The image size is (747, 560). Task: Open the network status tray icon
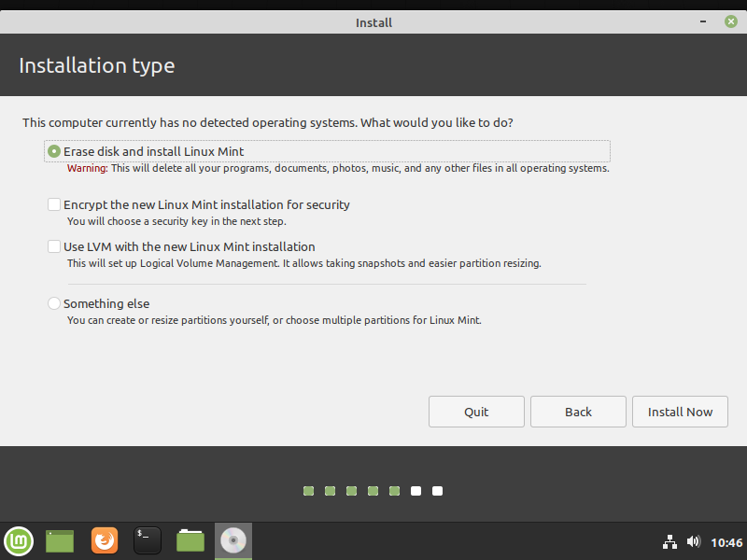(x=669, y=542)
